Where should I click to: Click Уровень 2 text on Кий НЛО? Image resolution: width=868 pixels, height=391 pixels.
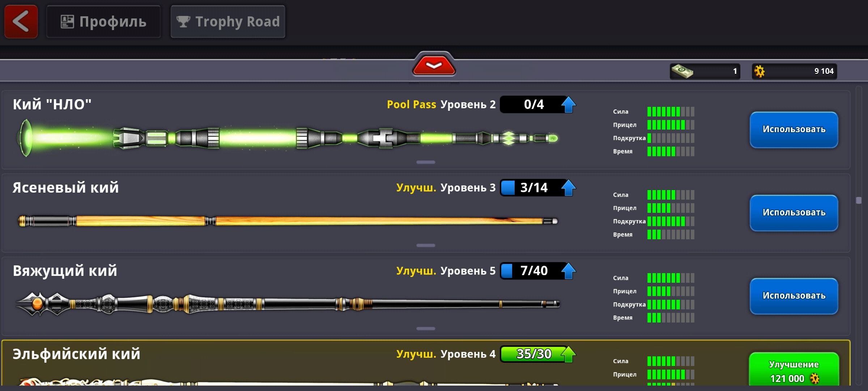click(468, 105)
